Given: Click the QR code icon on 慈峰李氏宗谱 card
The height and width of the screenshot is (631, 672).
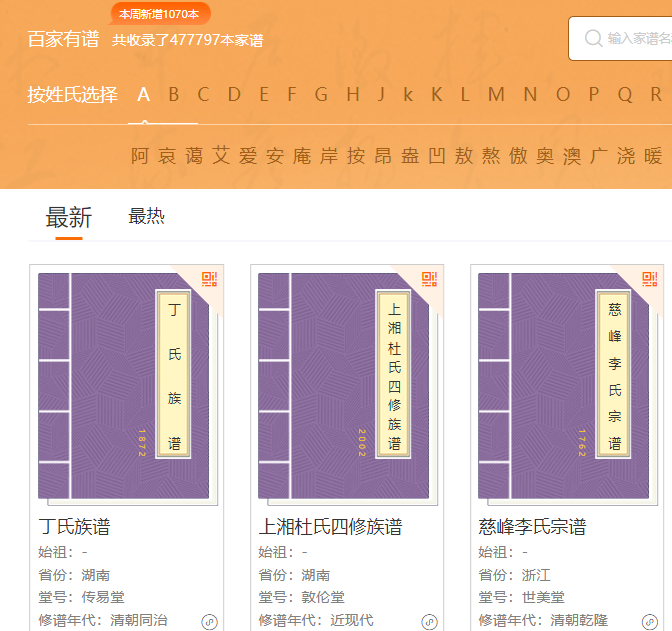Looking at the screenshot, I should point(649,279).
